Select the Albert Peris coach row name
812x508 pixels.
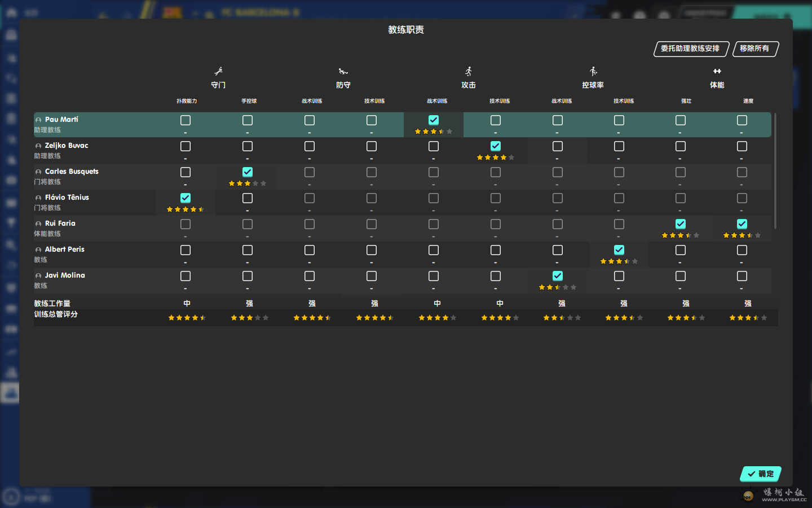coord(64,249)
